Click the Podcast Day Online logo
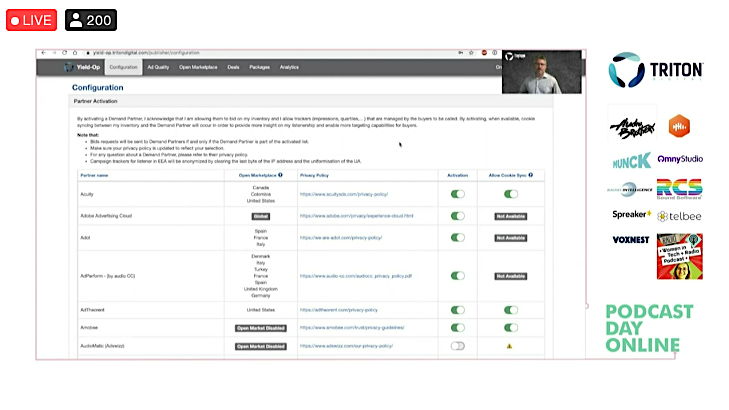Screen dimensions: 729x410 (649, 328)
